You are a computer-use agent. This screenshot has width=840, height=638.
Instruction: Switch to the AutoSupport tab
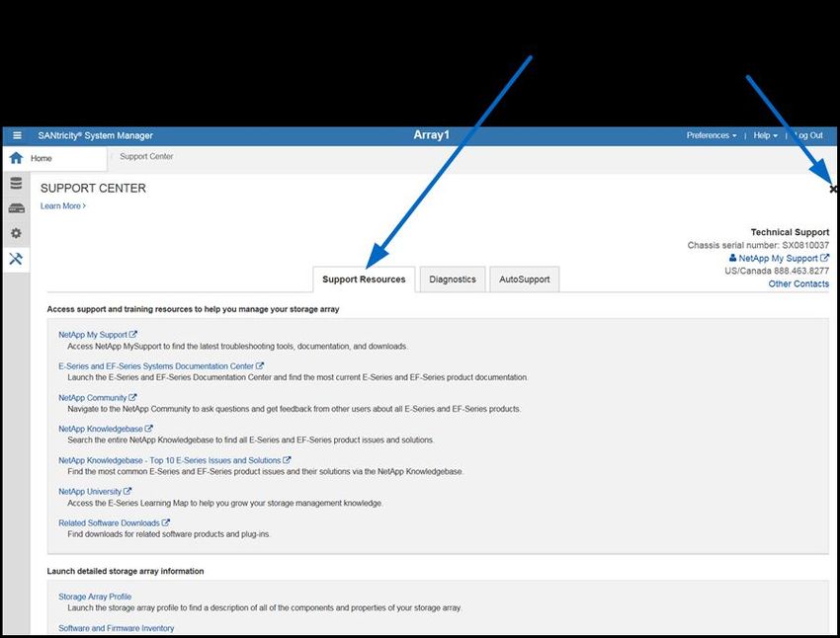[x=525, y=279]
